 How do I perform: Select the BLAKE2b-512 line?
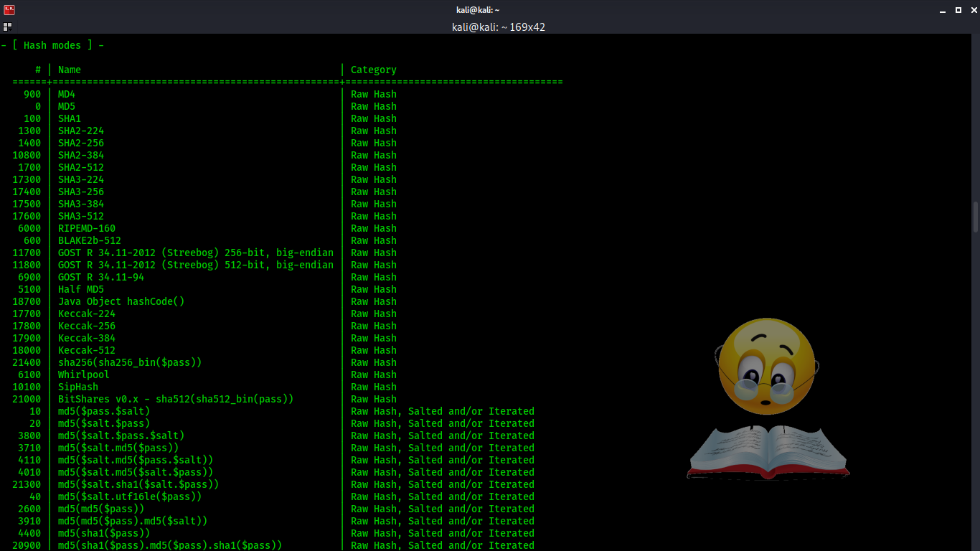(89, 240)
